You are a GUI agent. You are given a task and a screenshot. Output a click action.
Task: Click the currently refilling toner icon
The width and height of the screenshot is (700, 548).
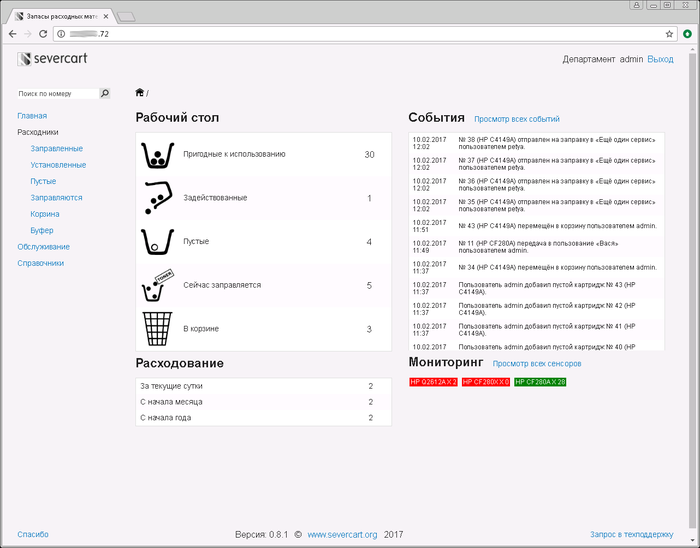pos(155,285)
